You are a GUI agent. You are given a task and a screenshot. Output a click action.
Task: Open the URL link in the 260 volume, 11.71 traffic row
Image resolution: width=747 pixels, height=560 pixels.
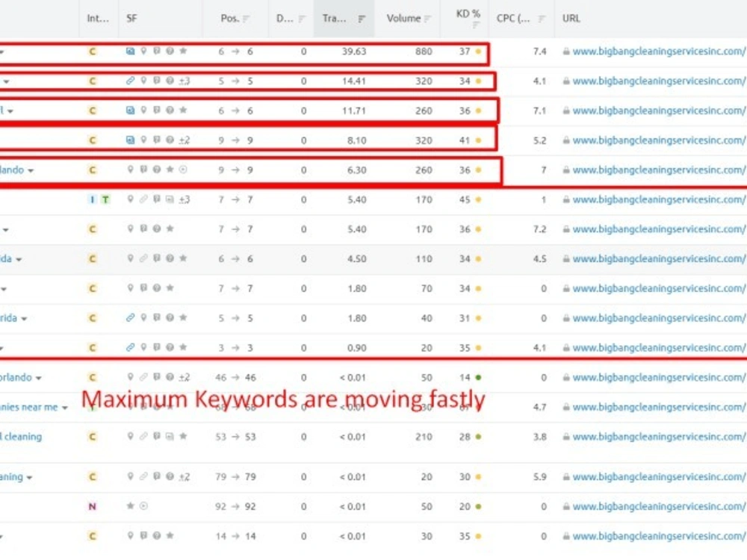pyautogui.click(x=660, y=111)
